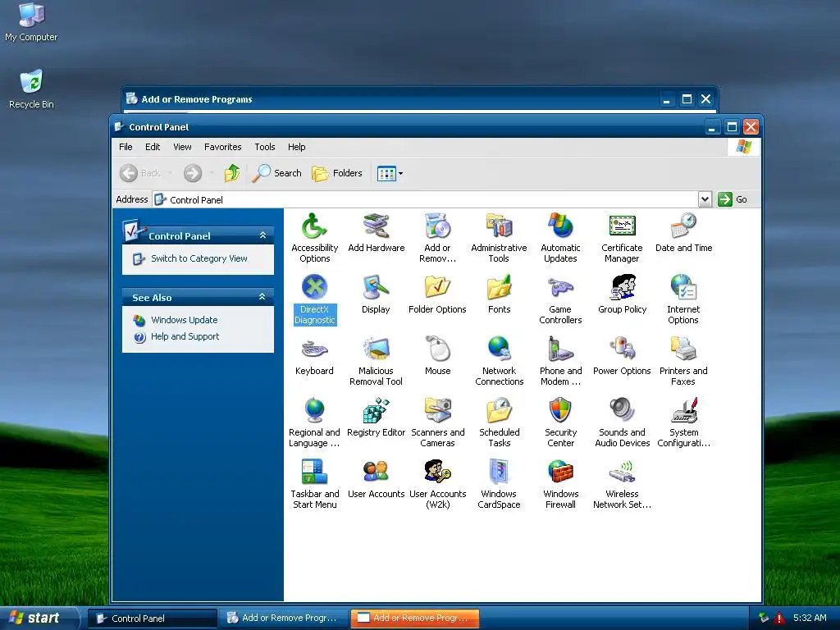The width and height of the screenshot is (840, 630).
Task: Click the Start button
Action: 39,619
